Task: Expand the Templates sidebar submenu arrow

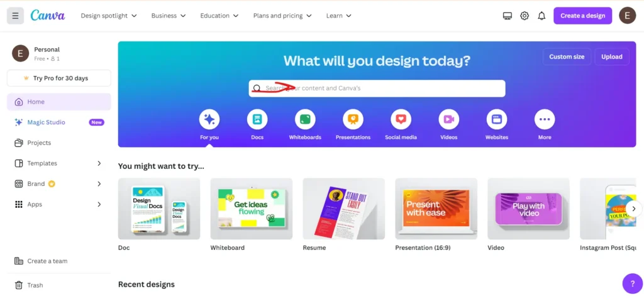Action: pos(99,163)
